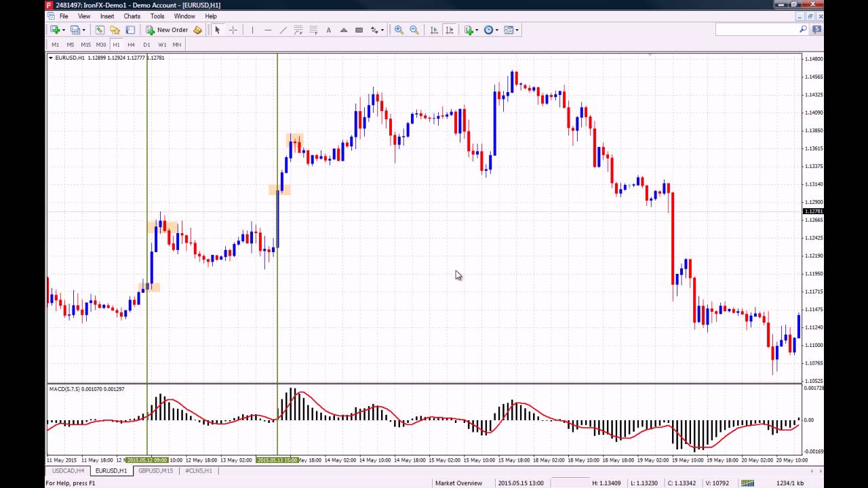The height and width of the screenshot is (488, 868).
Task: Select the Draw Horizontal Line tool
Action: coord(268,30)
